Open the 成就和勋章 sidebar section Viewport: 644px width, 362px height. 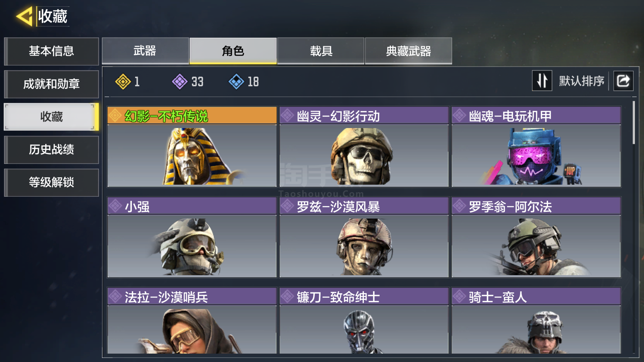point(51,84)
